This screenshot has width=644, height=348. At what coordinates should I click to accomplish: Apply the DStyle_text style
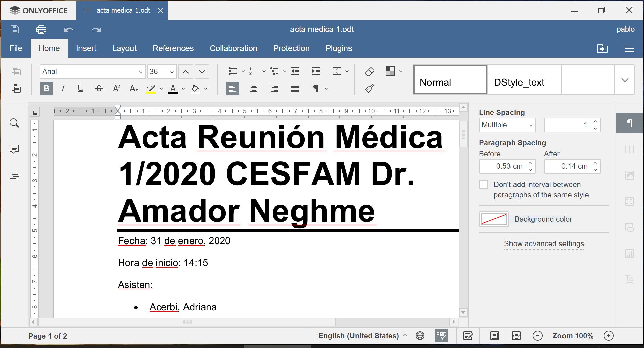(525, 80)
